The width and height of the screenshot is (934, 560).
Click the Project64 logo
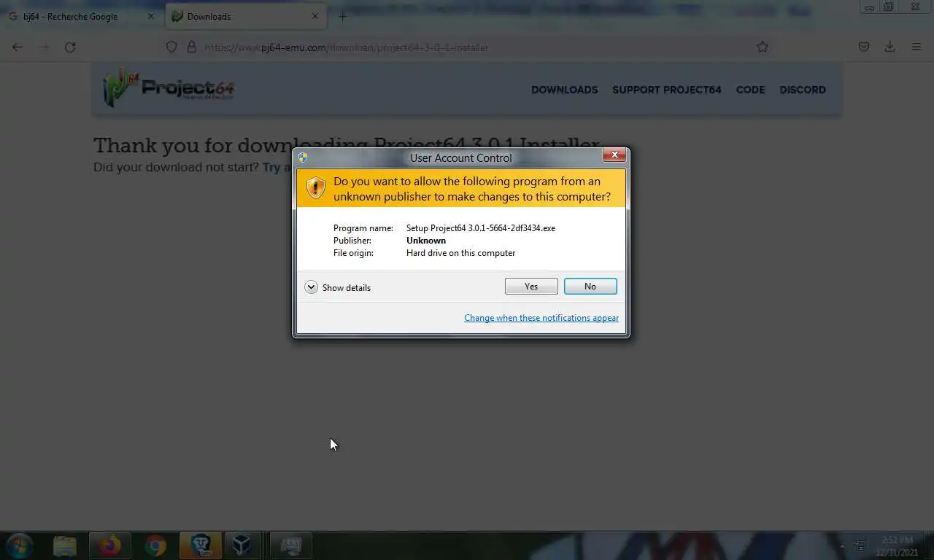pos(169,88)
